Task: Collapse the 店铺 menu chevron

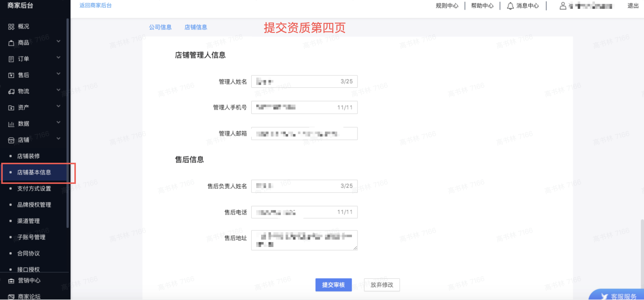Action: (59, 138)
